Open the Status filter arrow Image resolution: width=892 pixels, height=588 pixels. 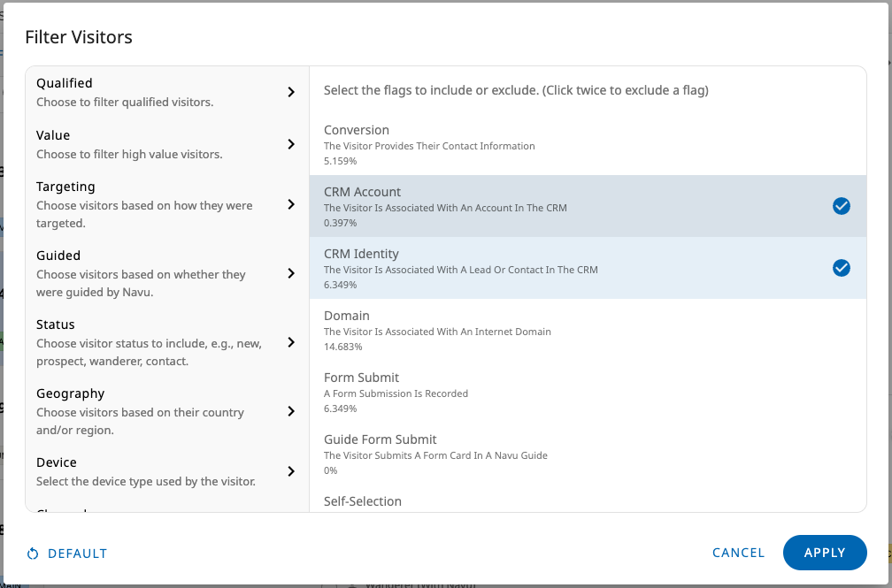(291, 342)
